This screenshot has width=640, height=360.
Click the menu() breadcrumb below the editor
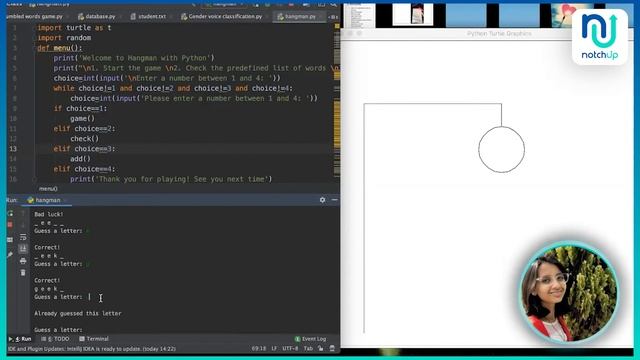pyautogui.click(x=48, y=189)
